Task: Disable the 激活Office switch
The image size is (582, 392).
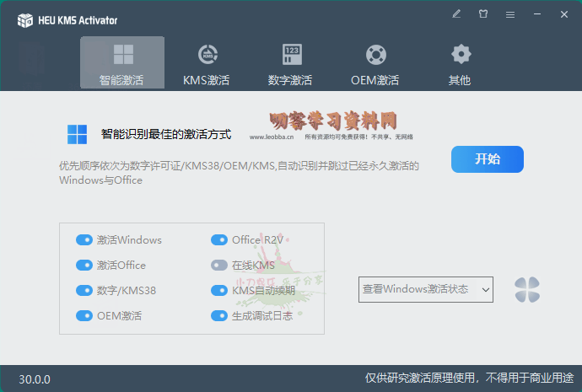Action: (x=84, y=266)
